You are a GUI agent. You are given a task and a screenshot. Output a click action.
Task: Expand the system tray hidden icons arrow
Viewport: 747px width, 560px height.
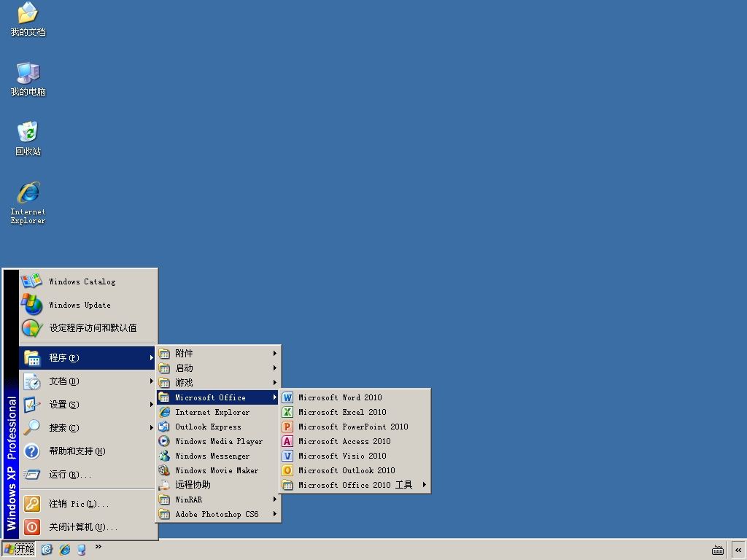[738, 550]
